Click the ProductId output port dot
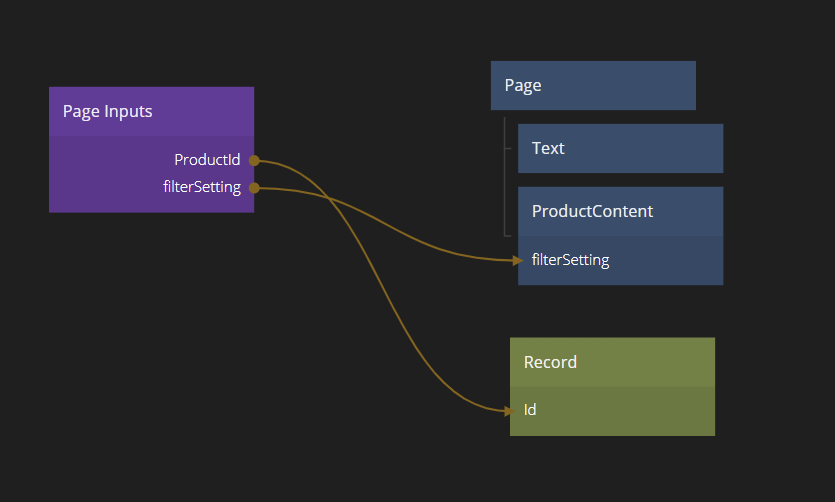Screen dimensions: 835x502 [x=254, y=160]
